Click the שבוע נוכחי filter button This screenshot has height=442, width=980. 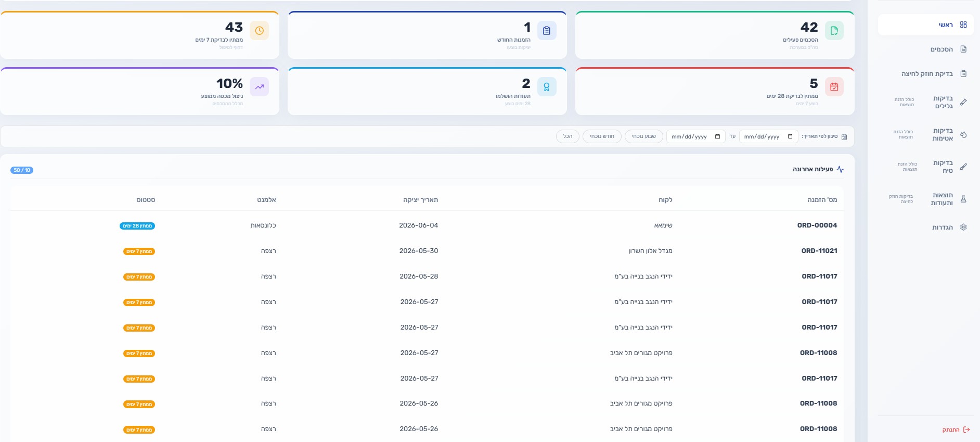(644, 136)
